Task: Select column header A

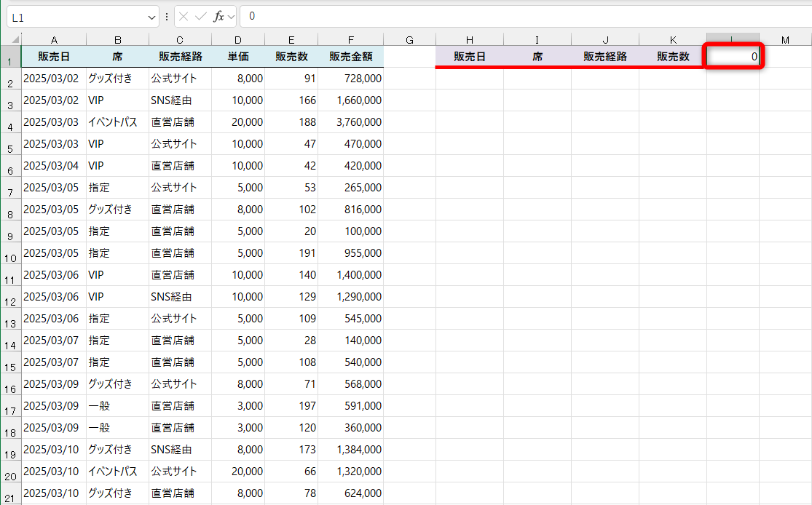Action: click(x=53, y=39)
